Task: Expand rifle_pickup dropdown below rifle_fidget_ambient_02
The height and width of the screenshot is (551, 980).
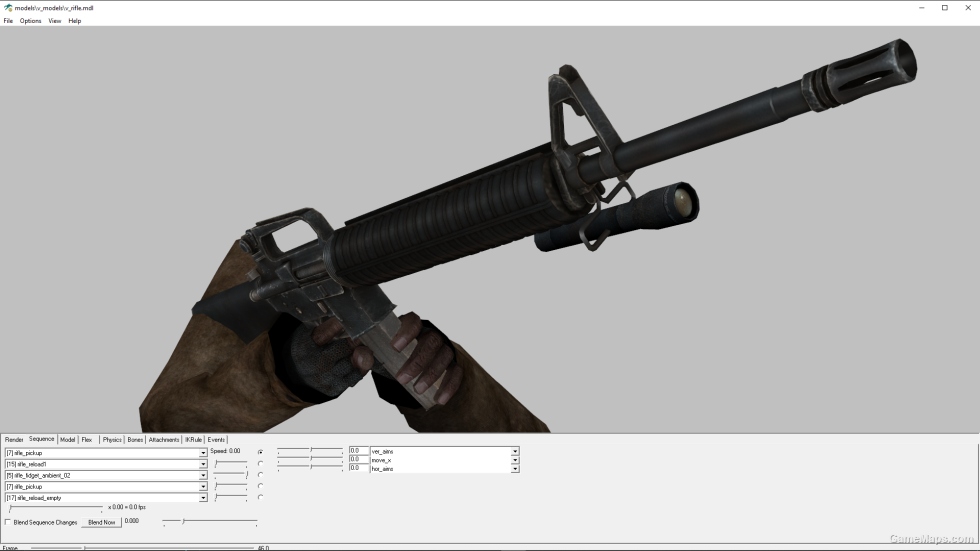Action: (202, 487)
